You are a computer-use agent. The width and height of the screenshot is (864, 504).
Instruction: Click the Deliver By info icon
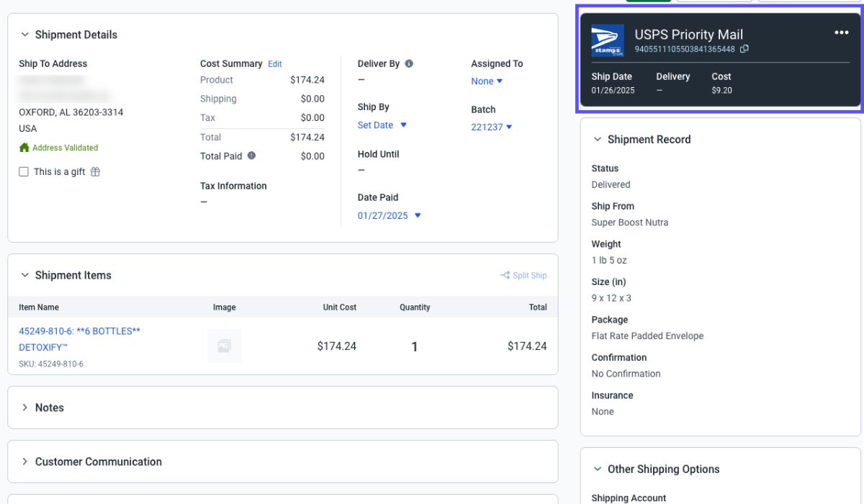[x=409, y=63]
